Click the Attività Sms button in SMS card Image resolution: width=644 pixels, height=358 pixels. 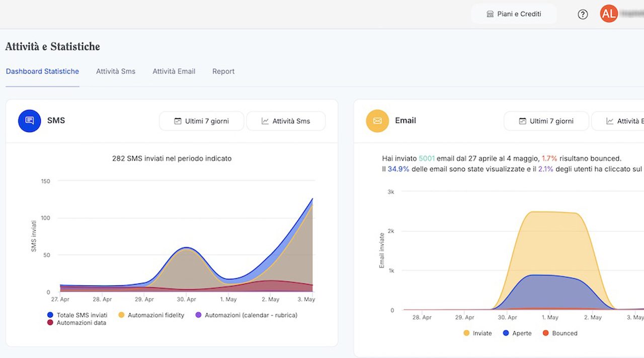tap(286, 121)
